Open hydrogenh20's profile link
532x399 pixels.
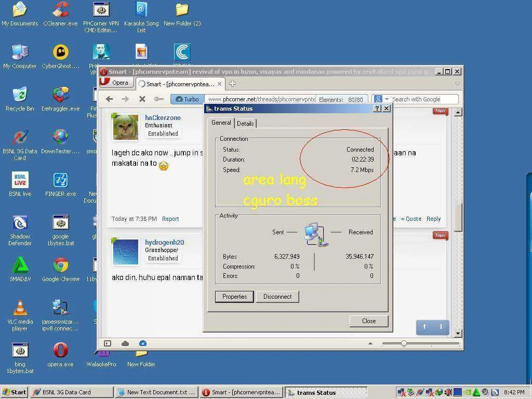165,242
